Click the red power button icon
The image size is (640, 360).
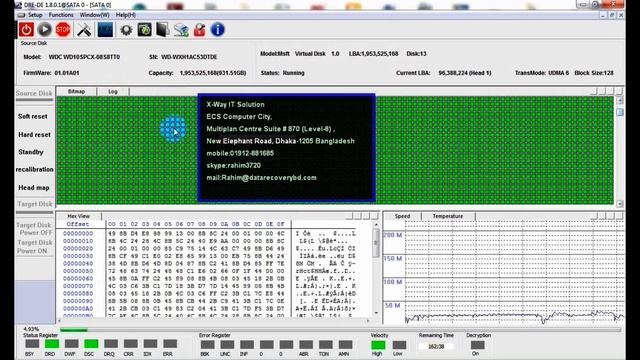26,30
